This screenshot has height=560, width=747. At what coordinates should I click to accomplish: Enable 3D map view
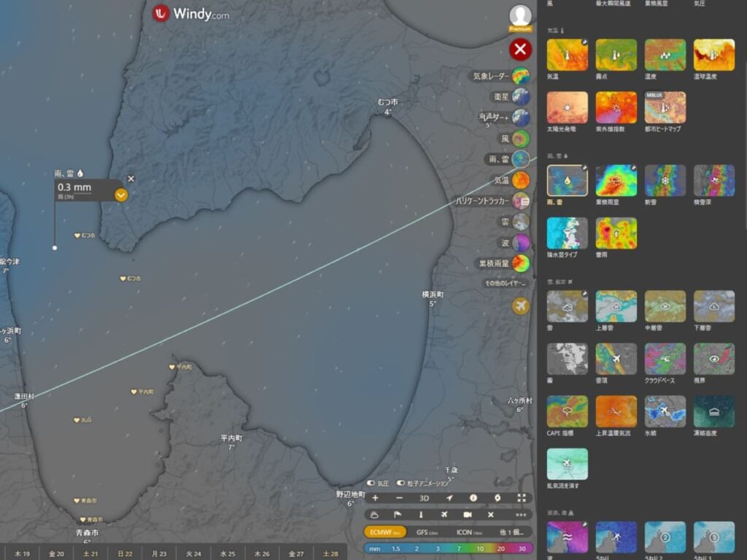point(425,498)
